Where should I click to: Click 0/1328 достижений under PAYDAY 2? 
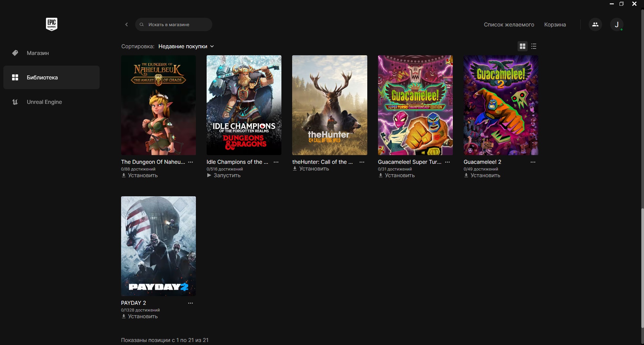[x=140, y=310]
